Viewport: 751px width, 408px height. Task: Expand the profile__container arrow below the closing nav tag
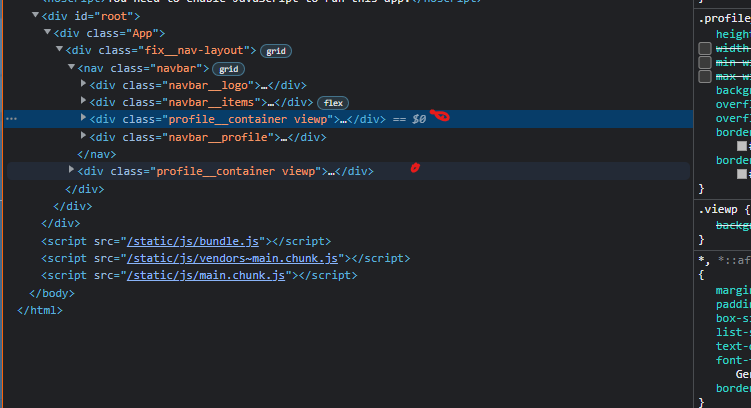(x=71, y=170)
